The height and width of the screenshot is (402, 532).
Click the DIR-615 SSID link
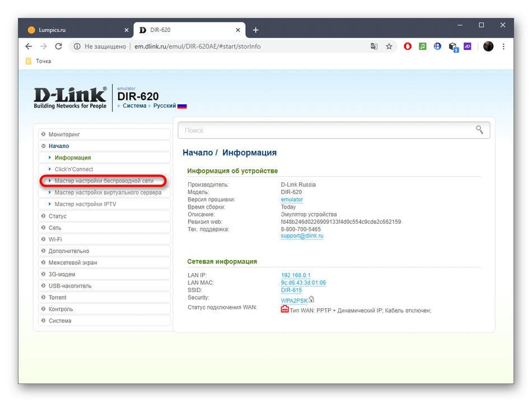point(291,290)
